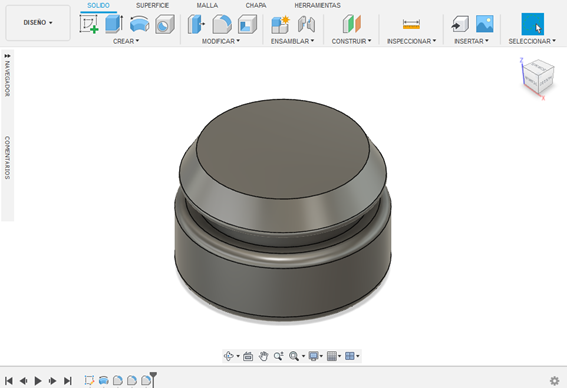The height and width of the screenshot is (388, 567).
Task: Click the Grid and Snaps icon
Action: [x=332, y=356]
